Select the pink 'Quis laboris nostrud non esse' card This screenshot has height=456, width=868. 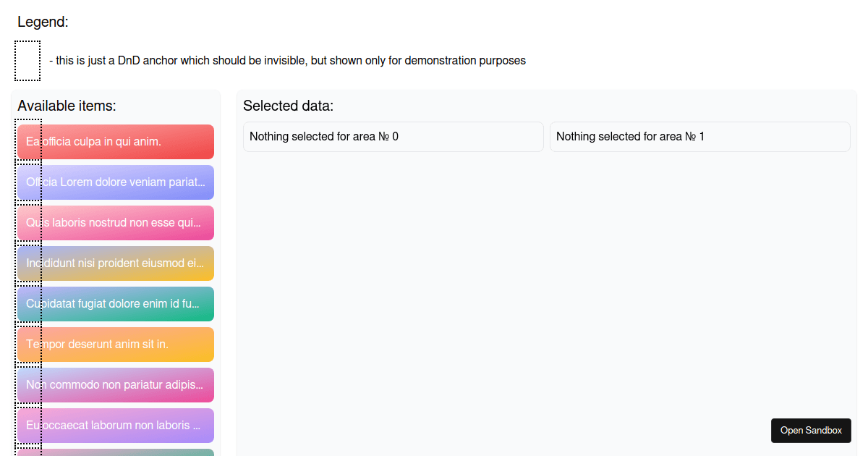click(x=127, y=223)
